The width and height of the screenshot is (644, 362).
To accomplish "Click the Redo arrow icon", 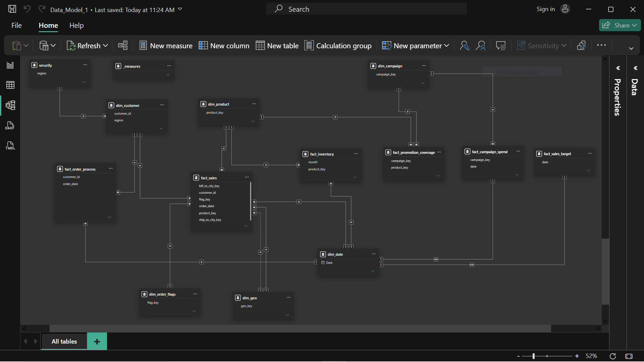I will click(x=42, y=9).
